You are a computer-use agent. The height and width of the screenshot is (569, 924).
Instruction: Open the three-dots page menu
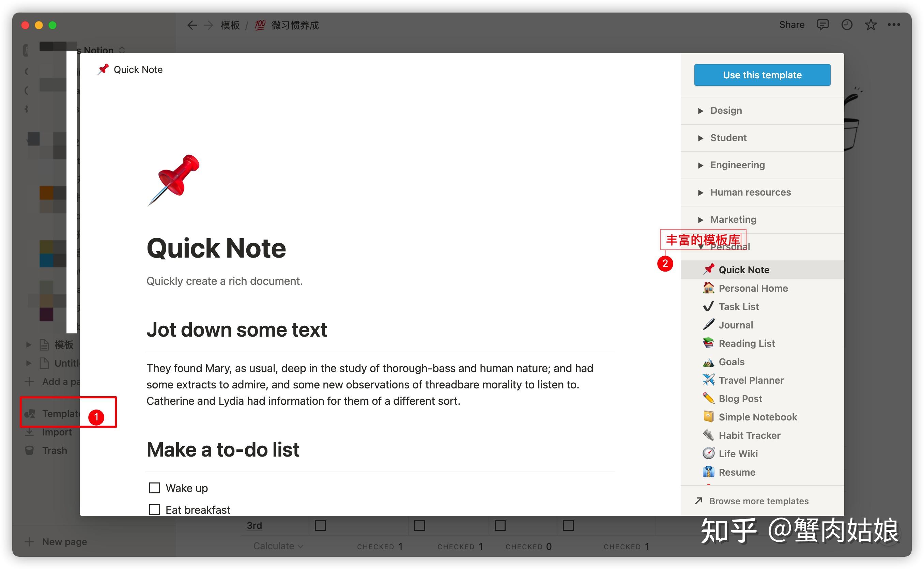(x=894, y=25)
